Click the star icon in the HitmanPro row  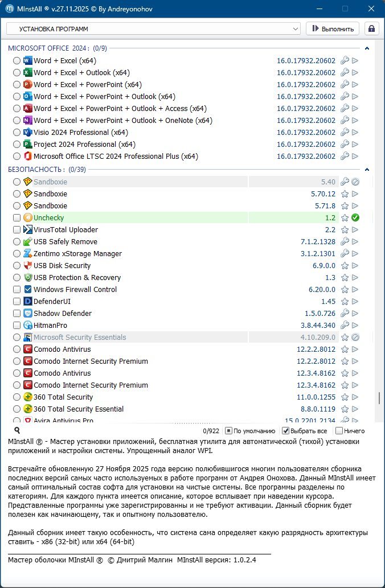click(x=344, y=326)
